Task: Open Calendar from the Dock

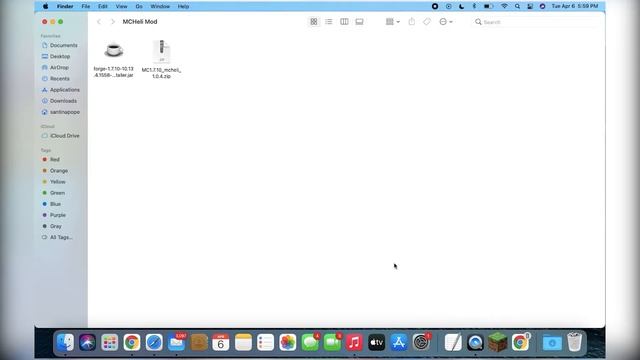Action: coord(220,342)
